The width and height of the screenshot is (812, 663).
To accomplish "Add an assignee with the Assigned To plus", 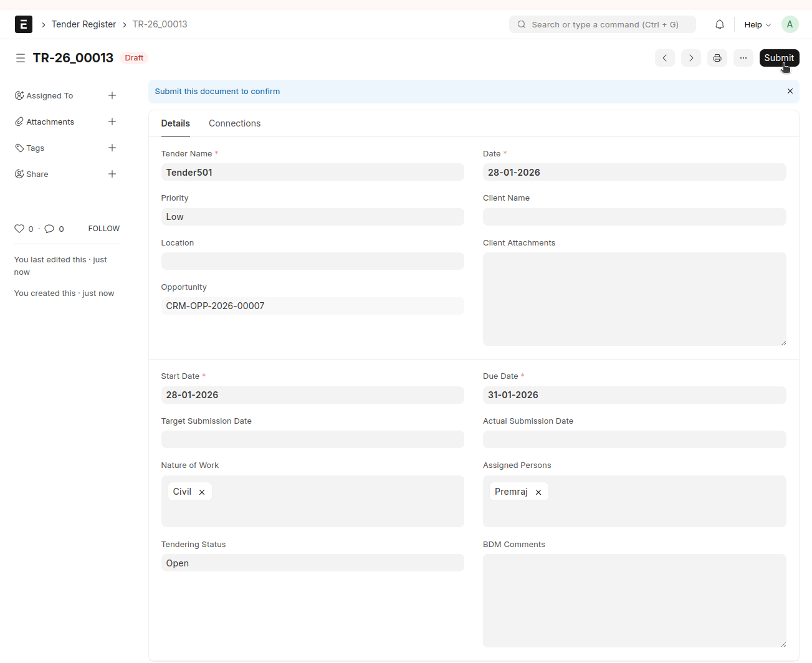I will click(112, 95).
